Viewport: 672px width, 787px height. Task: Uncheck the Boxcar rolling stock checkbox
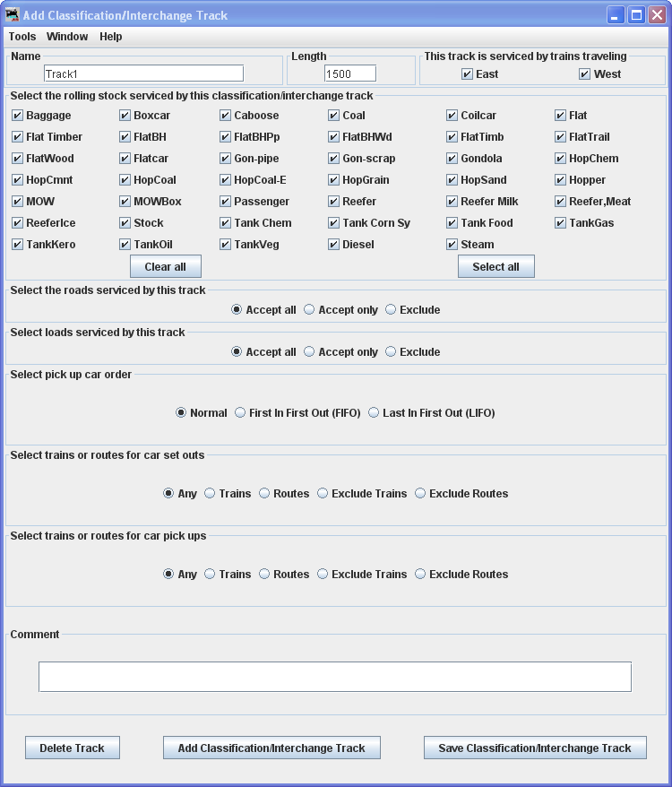tap(125, 116)
